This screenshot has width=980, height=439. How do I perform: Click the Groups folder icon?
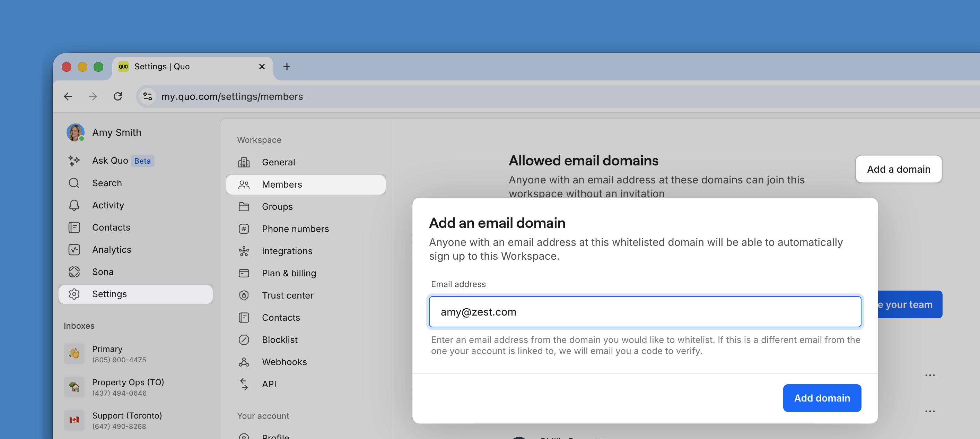pyautogui.click(x=244, y=207)
